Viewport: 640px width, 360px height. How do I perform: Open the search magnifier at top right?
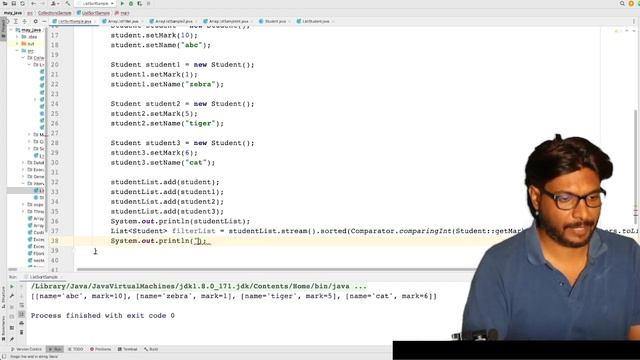(622, 3)
